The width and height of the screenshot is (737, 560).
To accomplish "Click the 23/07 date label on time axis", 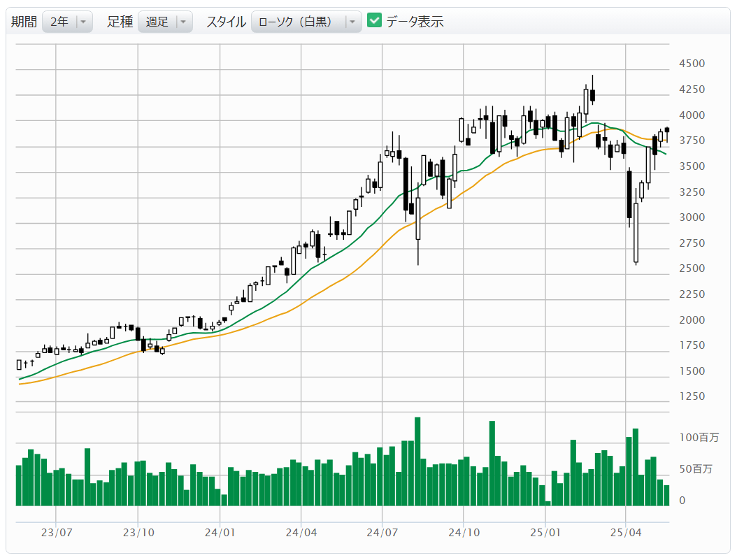I will tap(56, 533).
